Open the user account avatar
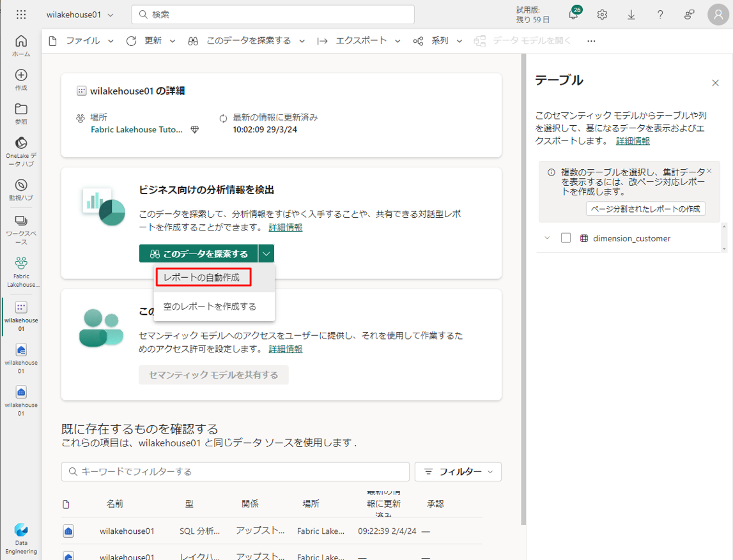Viewport: 733px width, 560px height. click(718, 15)
